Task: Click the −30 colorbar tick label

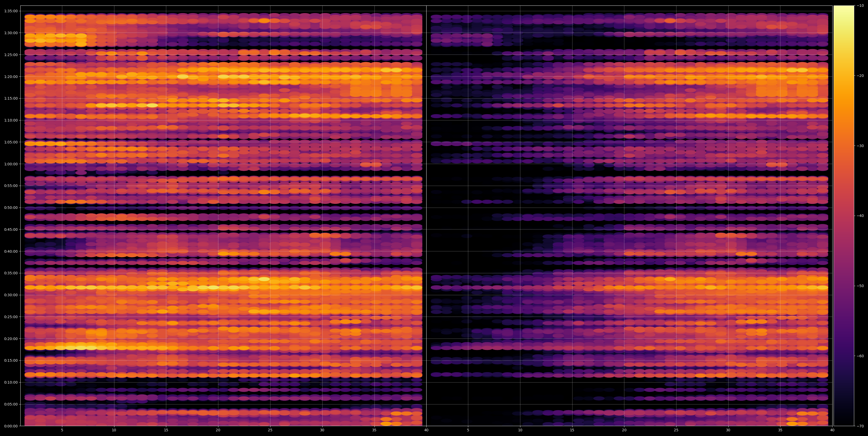Action: [x=860, y=146]
